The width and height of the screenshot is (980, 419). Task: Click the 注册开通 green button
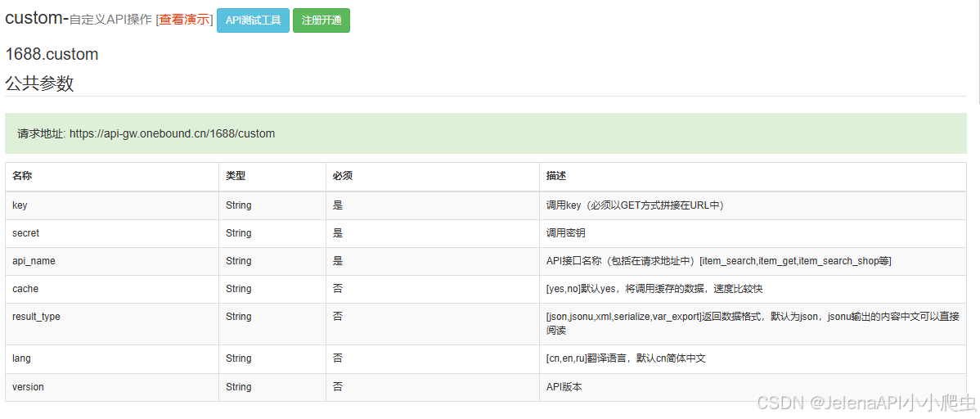coord(321,20)
